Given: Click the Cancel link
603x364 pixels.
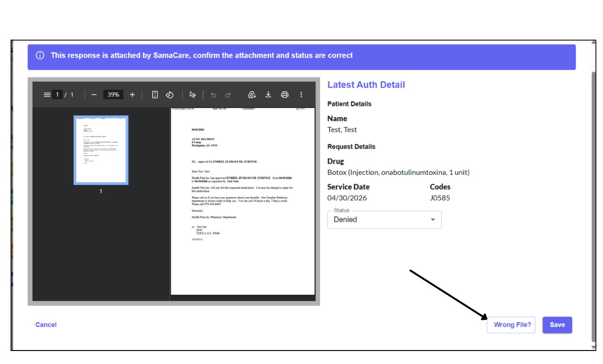Looking at the screenshot, I should click(46, 325).
